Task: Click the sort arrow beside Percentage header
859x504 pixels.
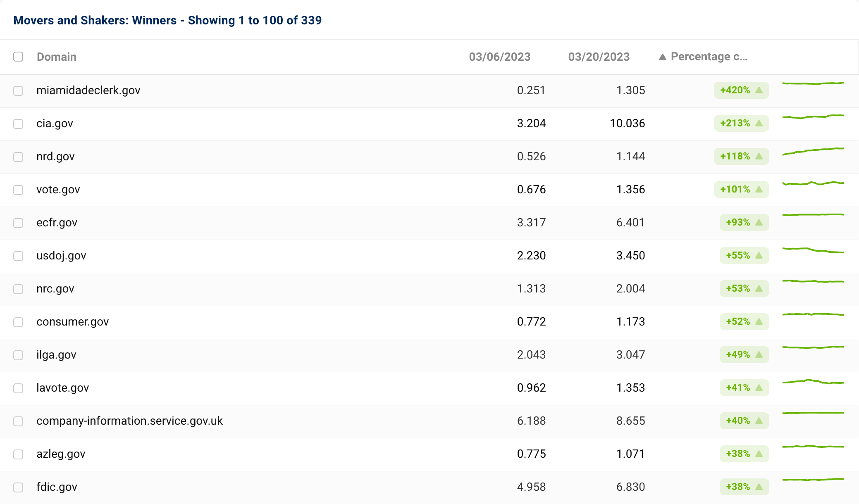Action: tap(663, 57)
